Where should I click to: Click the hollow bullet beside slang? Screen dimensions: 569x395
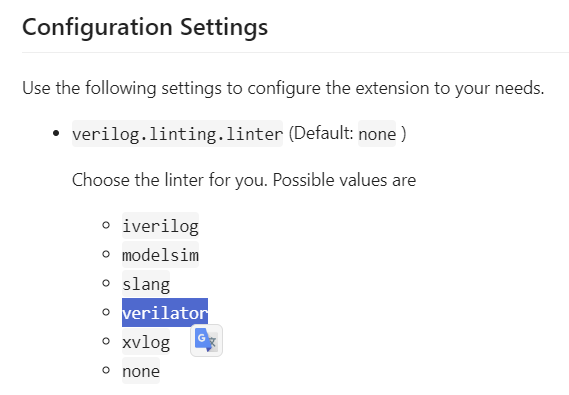106,283
